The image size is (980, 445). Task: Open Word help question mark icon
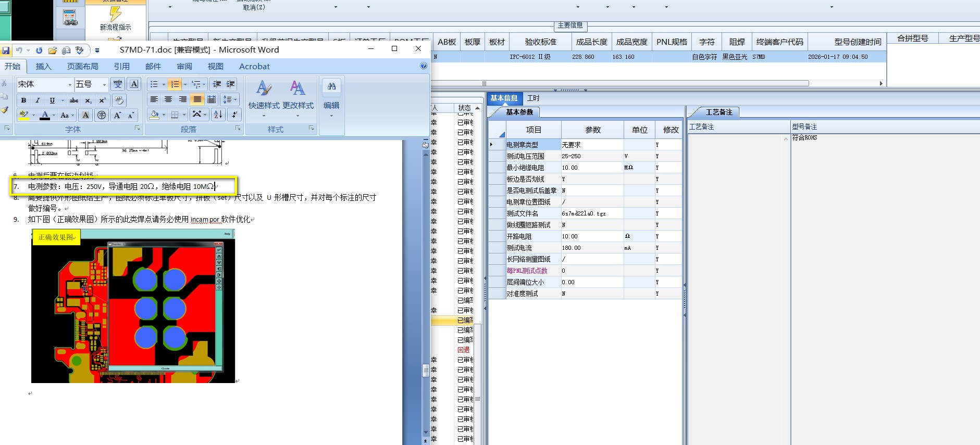424,66
